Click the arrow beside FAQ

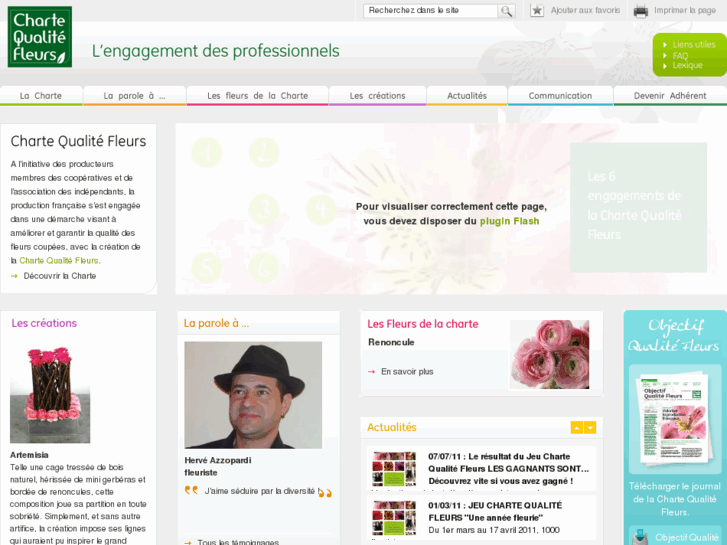(665, 56)
